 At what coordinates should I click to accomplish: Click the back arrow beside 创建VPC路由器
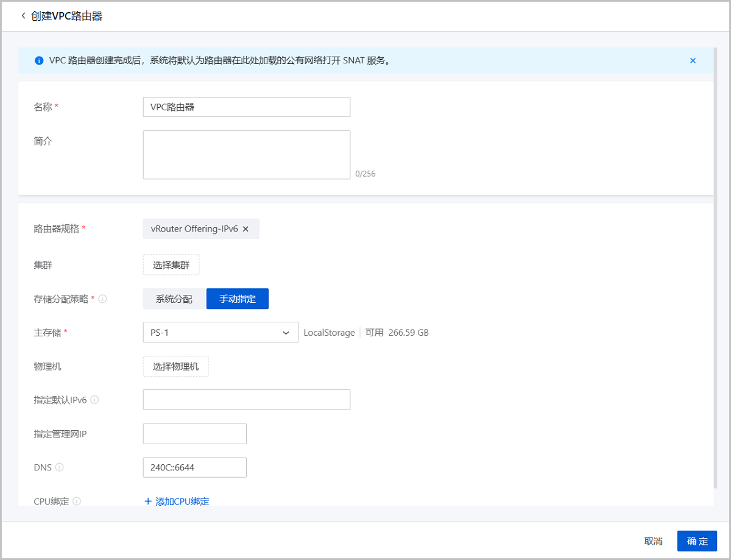tap(22, 16)
